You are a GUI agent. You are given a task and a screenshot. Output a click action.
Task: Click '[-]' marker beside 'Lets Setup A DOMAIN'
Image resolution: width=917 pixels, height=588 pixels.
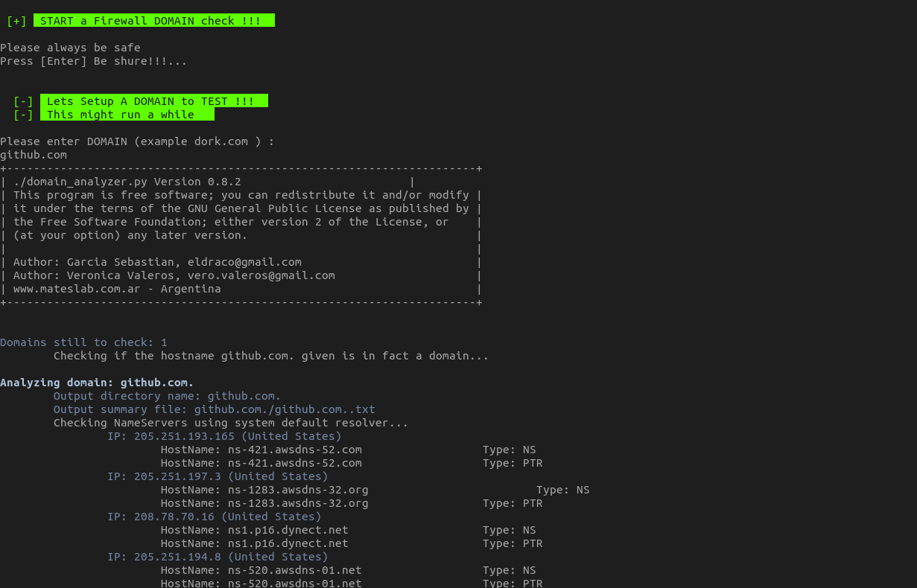[23, 101]
